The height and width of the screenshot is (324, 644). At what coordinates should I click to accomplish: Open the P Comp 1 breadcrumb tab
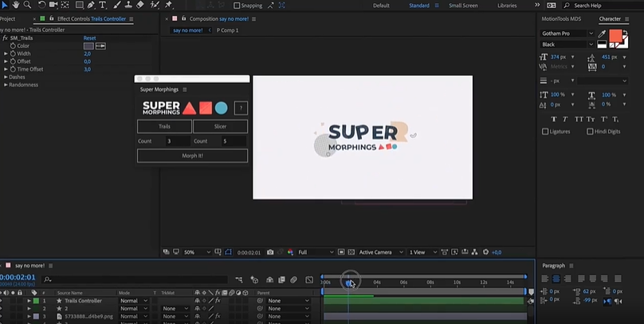point(227,30)
